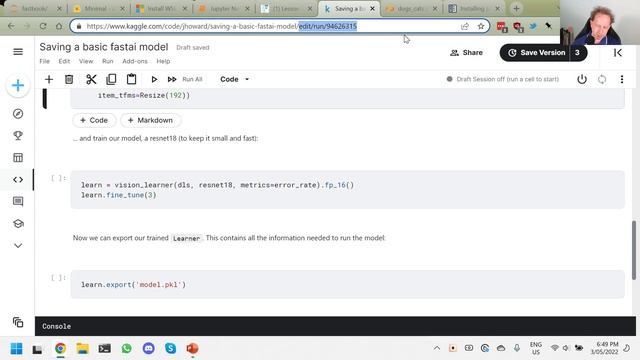Screen dimensions: 640x360
Task: Insert a new Code cell below
Action: pyautogui.click(x=94, y=120)
